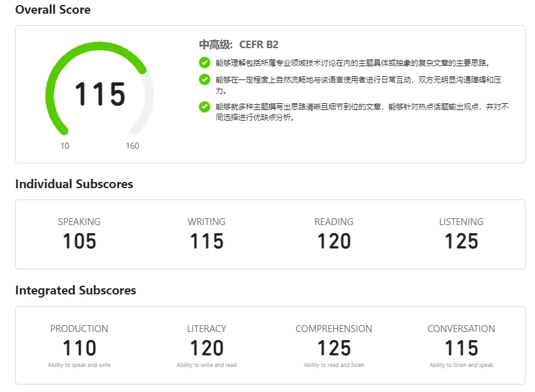
Task: Click the first green checkmark icon
Action: [205, 63]
